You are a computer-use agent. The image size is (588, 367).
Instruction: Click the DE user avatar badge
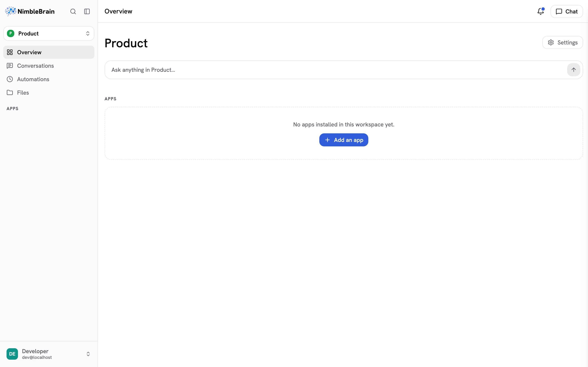12,354
